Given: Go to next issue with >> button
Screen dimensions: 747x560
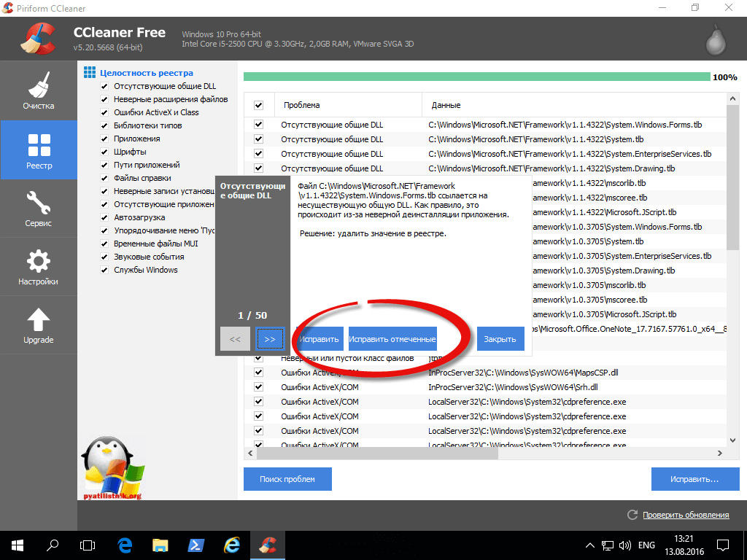Looking at the screenshot, I should click(x=270, y=339).
